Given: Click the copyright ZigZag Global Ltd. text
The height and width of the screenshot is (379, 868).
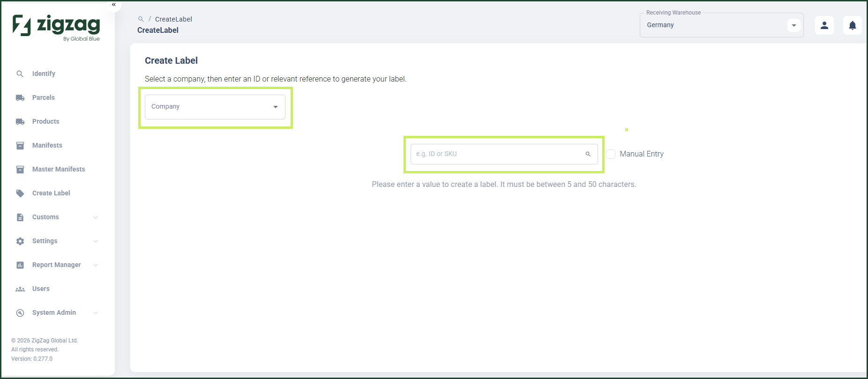Looking at the screenshot, I should click(45, 341).
